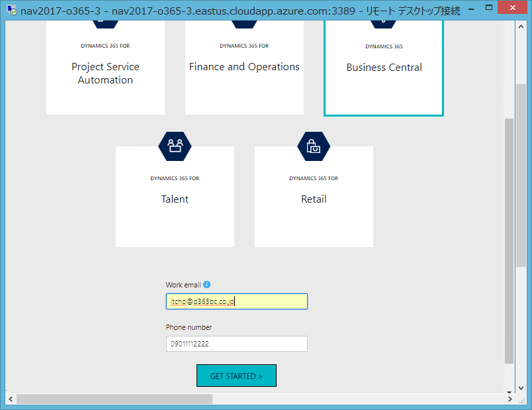Click the Retail shopping bag hexagon icon

pos(314,146)
